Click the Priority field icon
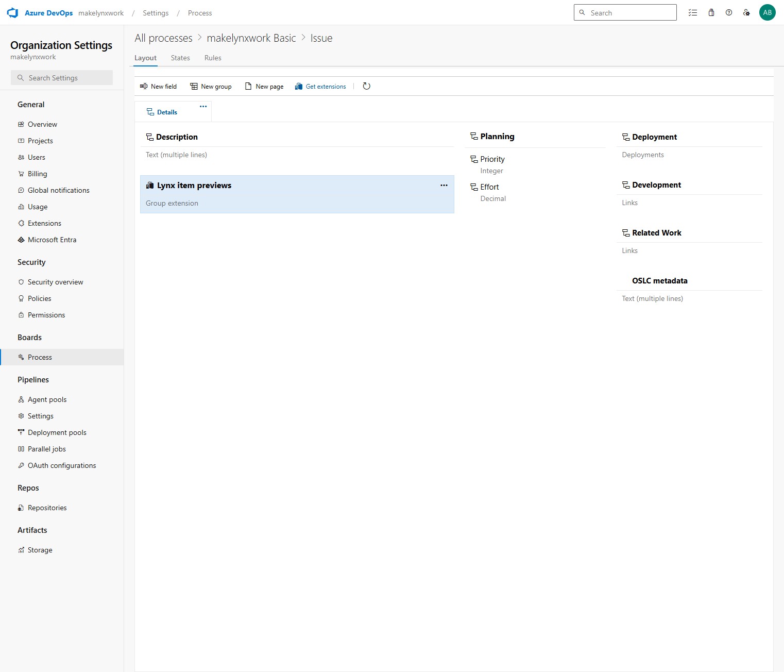 pos(474,159)
